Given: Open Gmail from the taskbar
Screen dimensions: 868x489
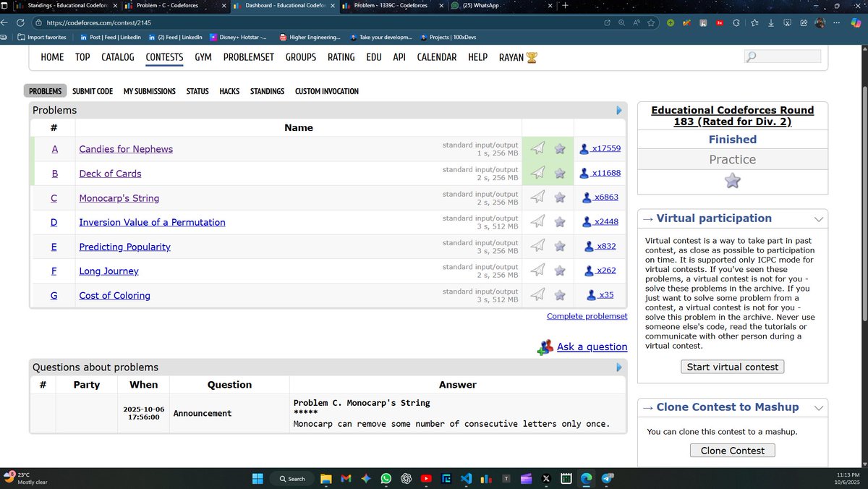Looking at the screenshot, I should (x=346, y=478).
